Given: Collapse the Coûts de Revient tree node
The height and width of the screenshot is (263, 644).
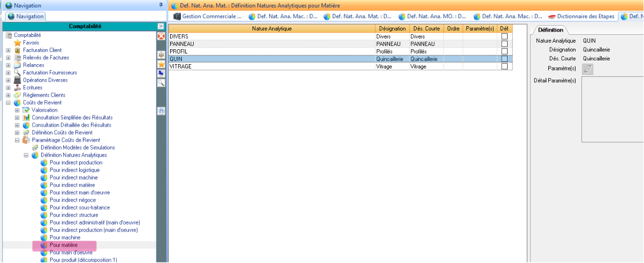Looking at the screenshot, I should click(8, 103).
